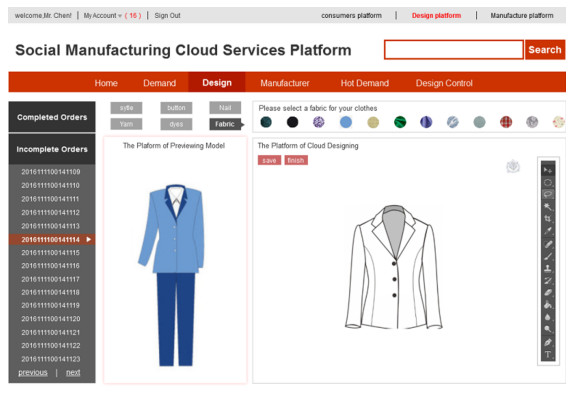Pick the black fabric swatch
This screenshot has height=396, width=578.
[x=292, y=122]
